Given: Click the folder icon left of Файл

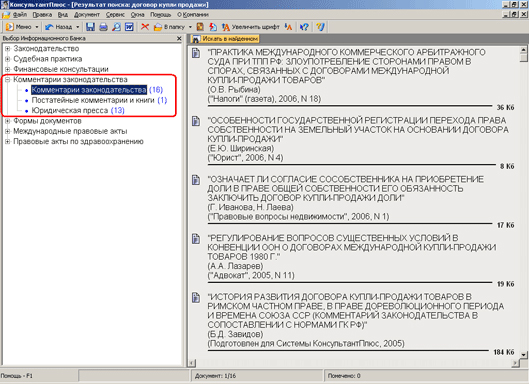Looking at the screenshot, I should click(6, 15).
